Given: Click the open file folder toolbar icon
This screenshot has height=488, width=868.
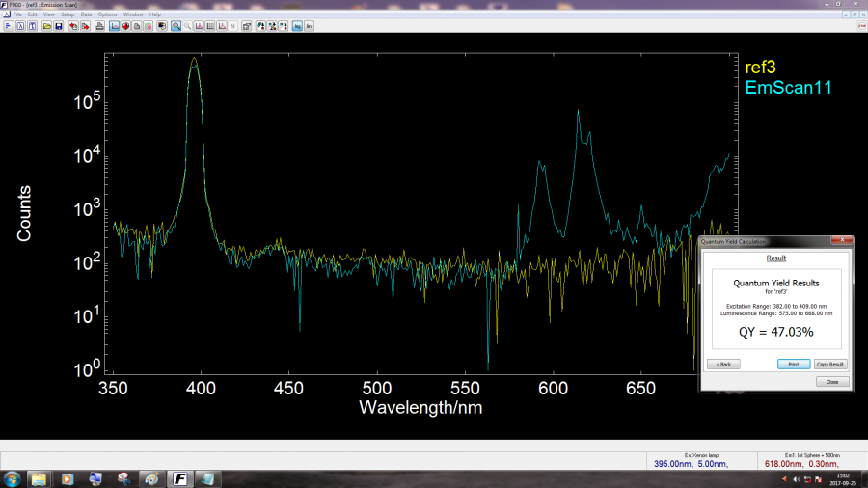Looking at the screenshot, I should (x=47, y=26).
